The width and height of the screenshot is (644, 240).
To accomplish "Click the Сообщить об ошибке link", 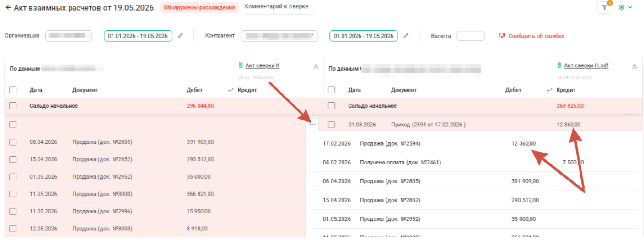I will (531, 36).
